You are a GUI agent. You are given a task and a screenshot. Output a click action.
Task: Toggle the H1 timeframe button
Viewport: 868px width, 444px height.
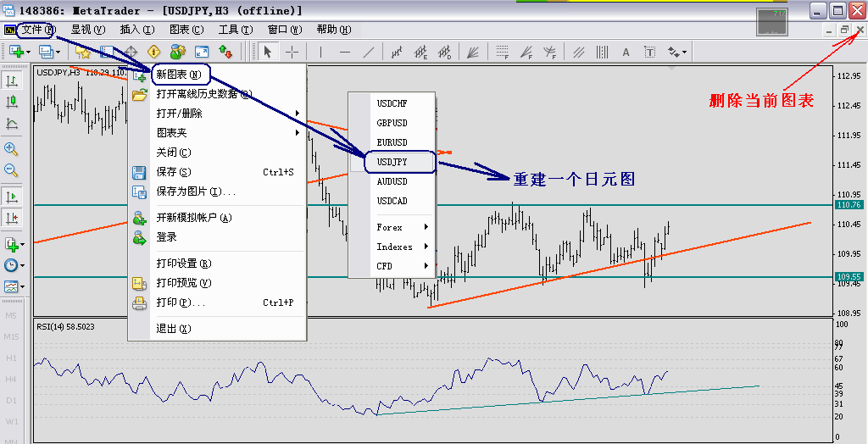(x=12, y=358)
